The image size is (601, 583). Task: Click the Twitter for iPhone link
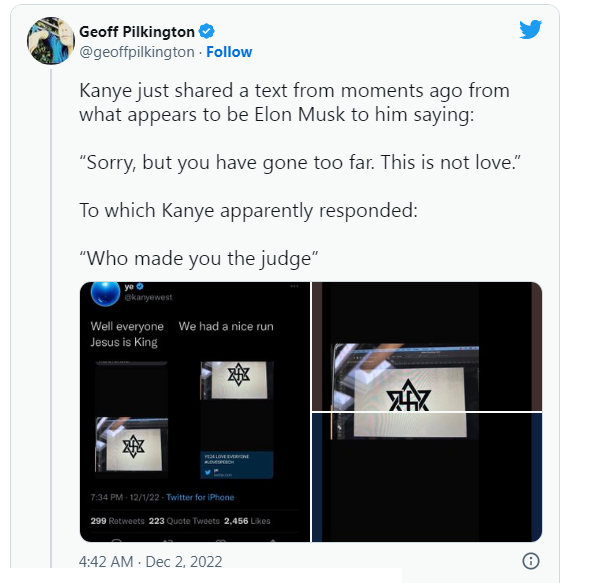tap(200, 497)
